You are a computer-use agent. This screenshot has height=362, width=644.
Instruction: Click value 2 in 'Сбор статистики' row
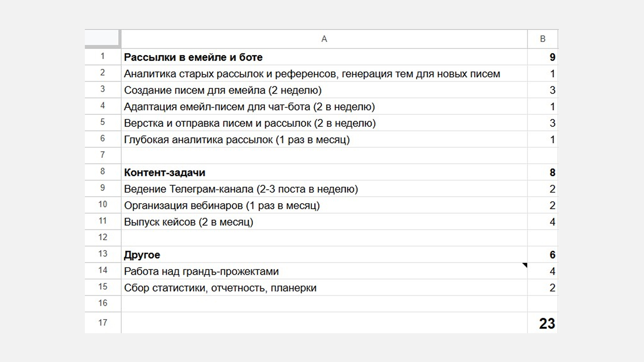coord(543,287)
